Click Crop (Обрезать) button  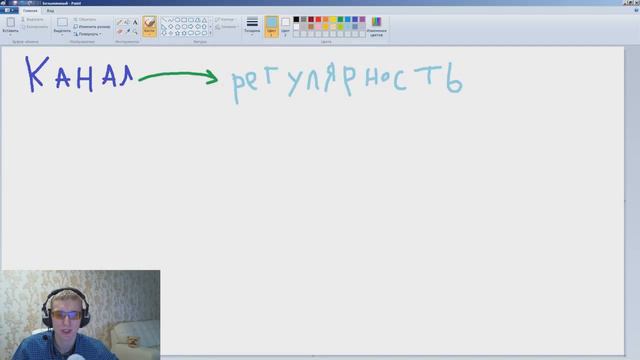85,19
